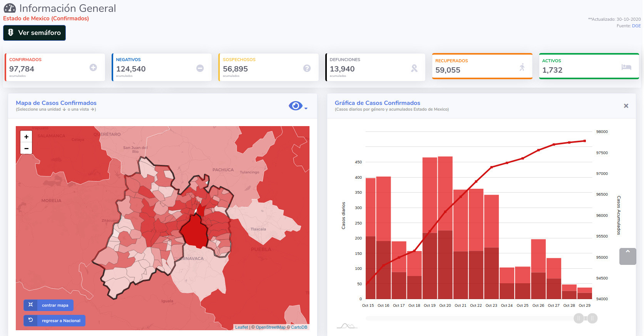Click the bed icon on the Activos card

coord(626,67)
